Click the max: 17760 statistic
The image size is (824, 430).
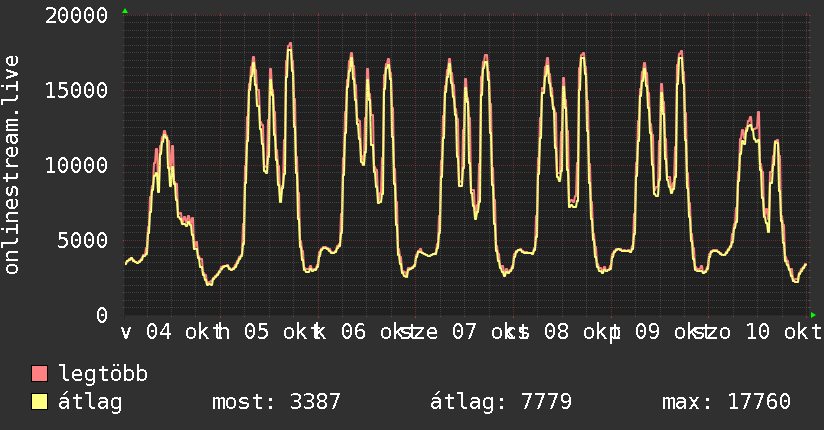point(726,402)
